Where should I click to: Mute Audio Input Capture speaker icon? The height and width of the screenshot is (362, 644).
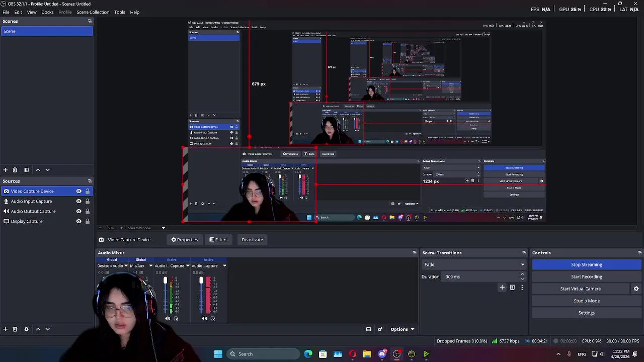click(168, 318)
